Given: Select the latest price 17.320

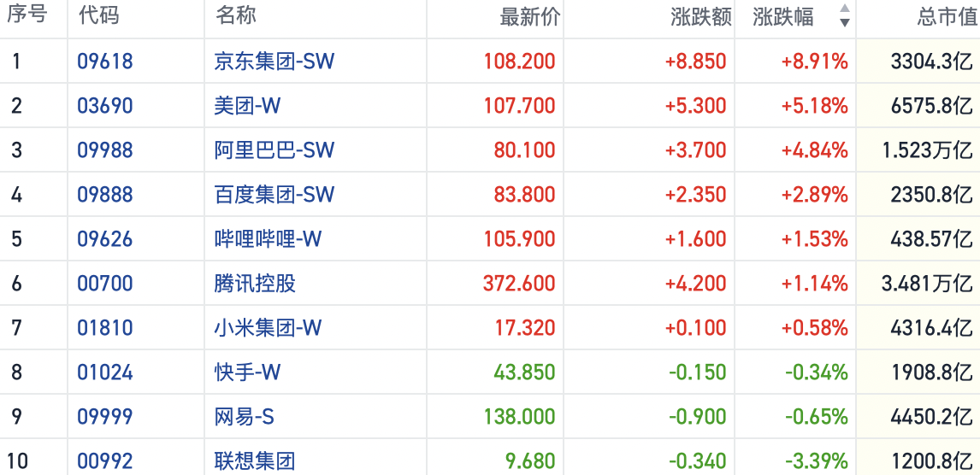Looking at the screenshot, I should 526,328.
